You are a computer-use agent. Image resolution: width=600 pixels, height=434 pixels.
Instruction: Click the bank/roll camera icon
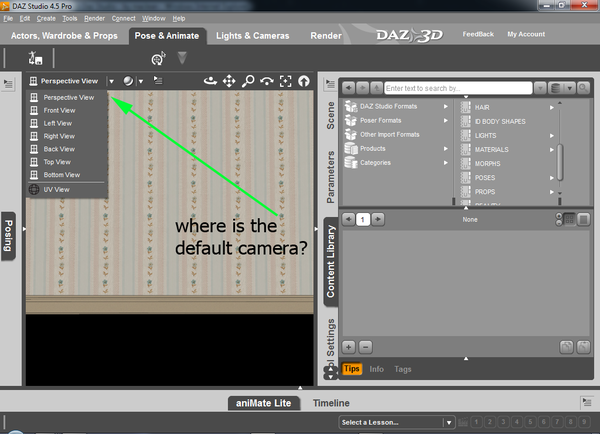(267, 81)
